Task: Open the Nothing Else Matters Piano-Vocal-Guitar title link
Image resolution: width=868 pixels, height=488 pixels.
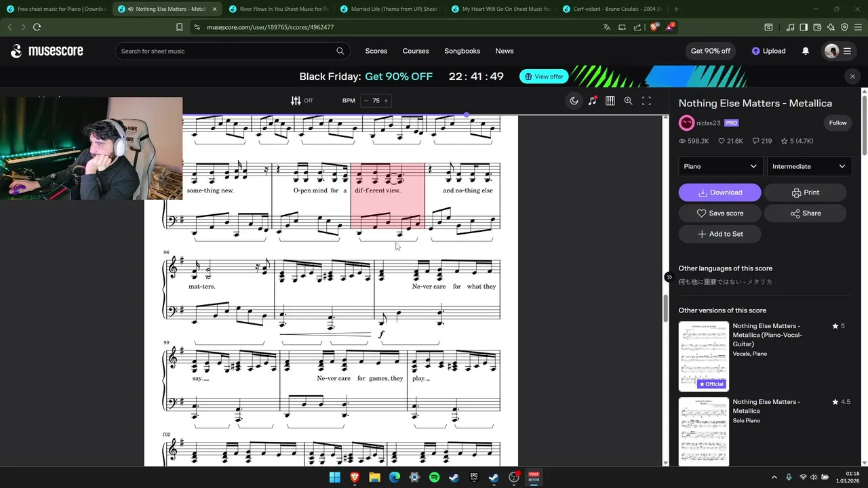Action: point(767,335)
